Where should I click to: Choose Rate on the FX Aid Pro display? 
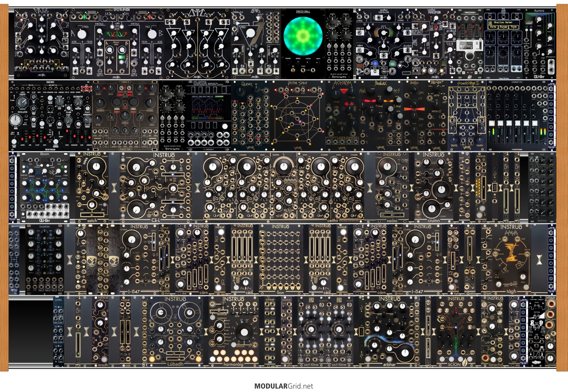click(x=493, y=27)
